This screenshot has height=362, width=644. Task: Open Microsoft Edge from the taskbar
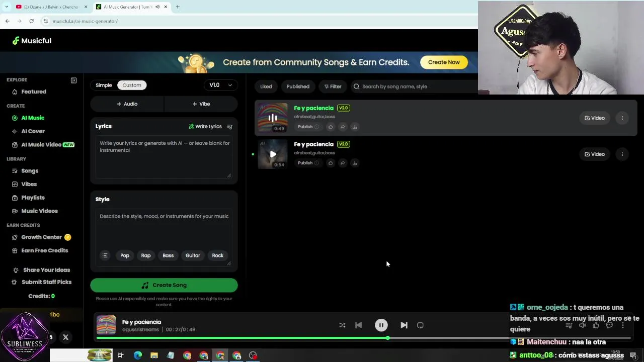[137, 355]
